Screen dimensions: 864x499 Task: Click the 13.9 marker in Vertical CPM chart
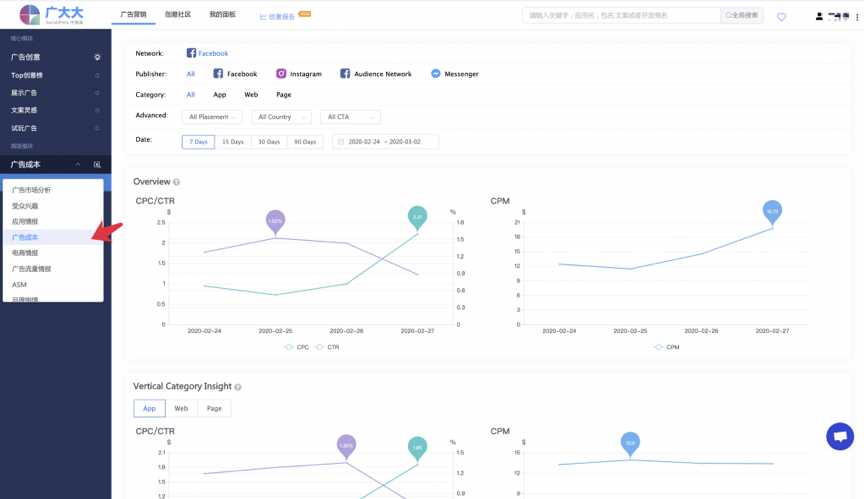pos(630,444)
